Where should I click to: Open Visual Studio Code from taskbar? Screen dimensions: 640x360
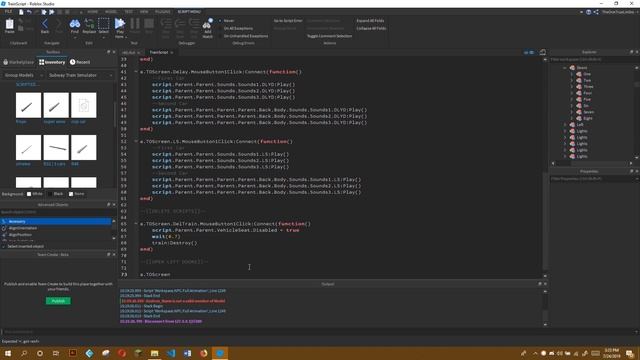[171, 353]
